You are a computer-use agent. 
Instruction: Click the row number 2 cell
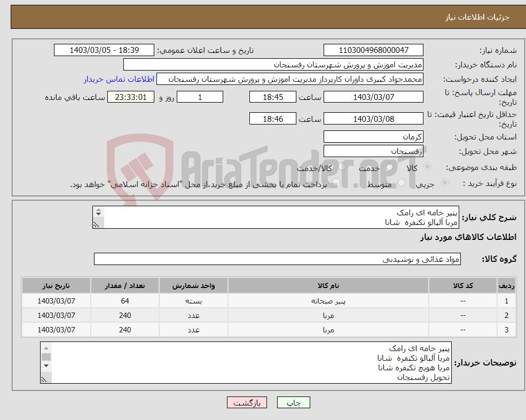506,315
